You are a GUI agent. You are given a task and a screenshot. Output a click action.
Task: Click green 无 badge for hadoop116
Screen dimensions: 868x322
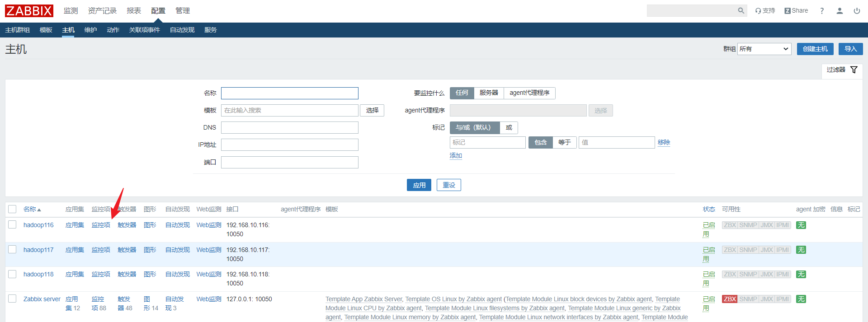801,225
